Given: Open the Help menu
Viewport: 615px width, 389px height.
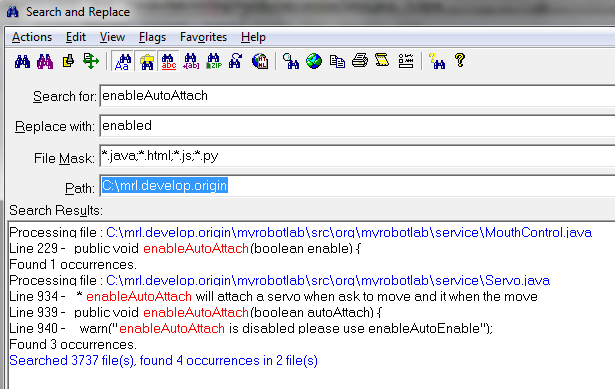Looking at the screenshot, I should (x=253, y=37).
